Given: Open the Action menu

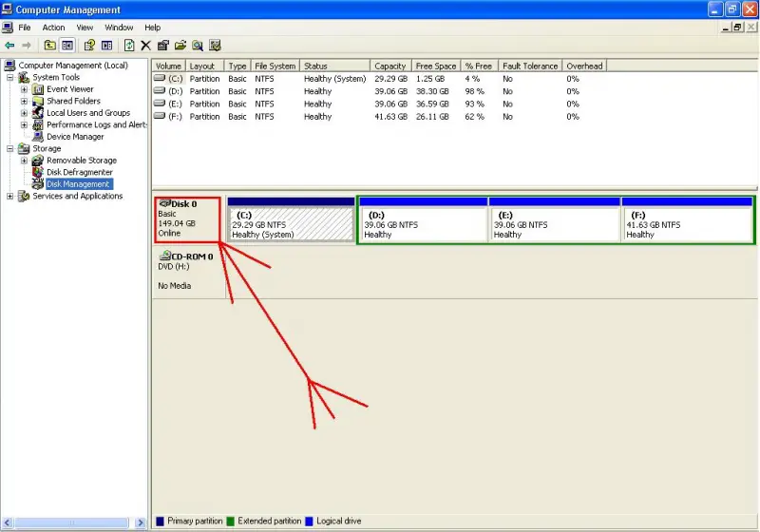Looking at the screenshot, I should 53,28.
